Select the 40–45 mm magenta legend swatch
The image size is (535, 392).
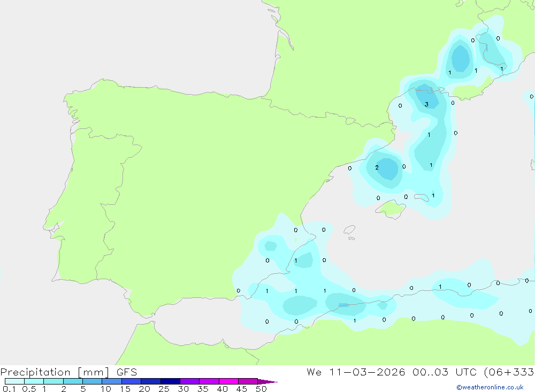pyautogui.click(x=228, y=381)
